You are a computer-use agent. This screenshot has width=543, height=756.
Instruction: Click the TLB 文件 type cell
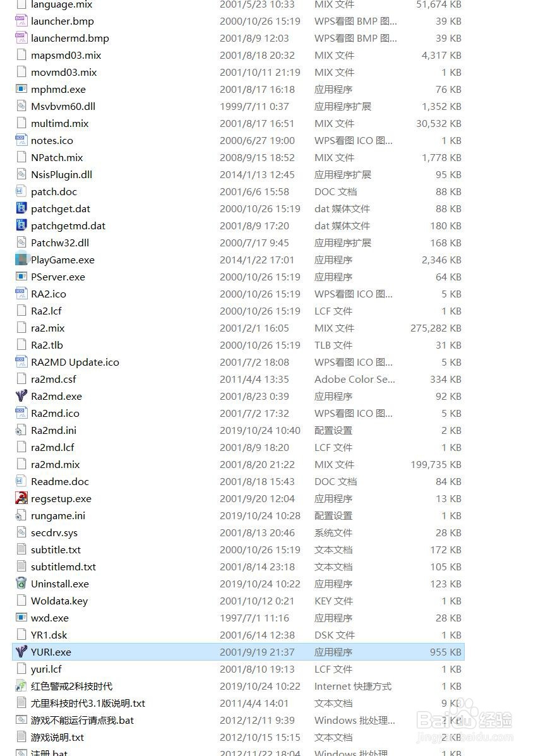click(333, 345)
